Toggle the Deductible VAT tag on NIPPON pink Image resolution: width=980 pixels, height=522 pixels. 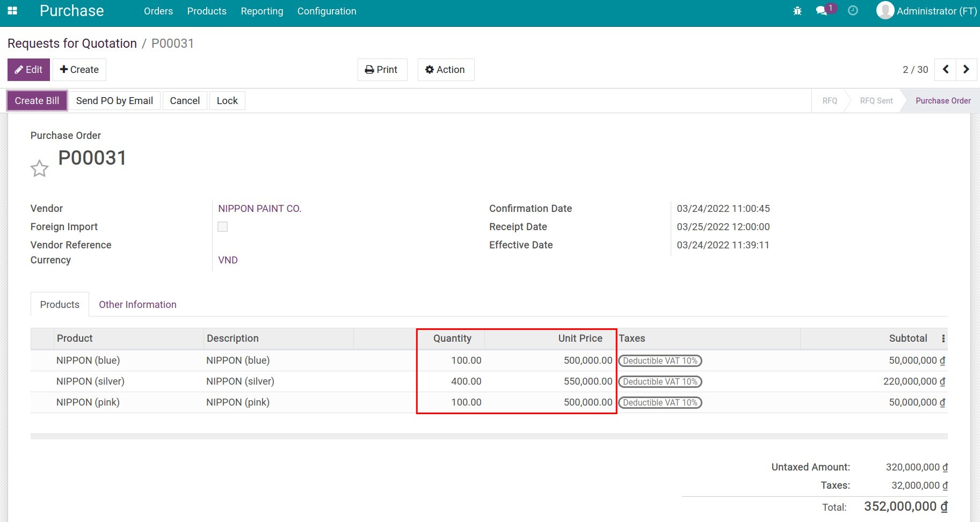click(x=659, y=402)
